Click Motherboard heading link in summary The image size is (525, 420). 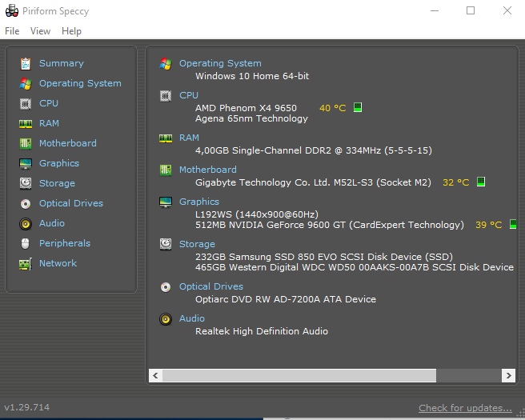tap(207, 170)
